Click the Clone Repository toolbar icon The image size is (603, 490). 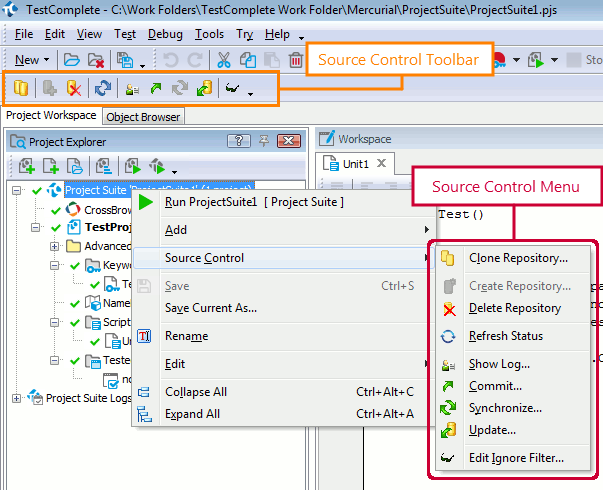click(x=21, y=88)
